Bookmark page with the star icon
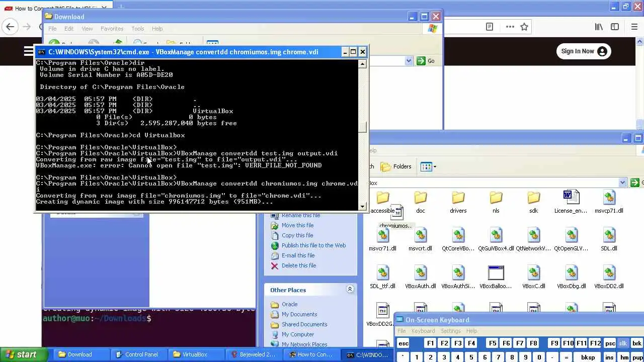Image resolution: width=644 pixels, height=362 pixels. [x=524, y=27]
